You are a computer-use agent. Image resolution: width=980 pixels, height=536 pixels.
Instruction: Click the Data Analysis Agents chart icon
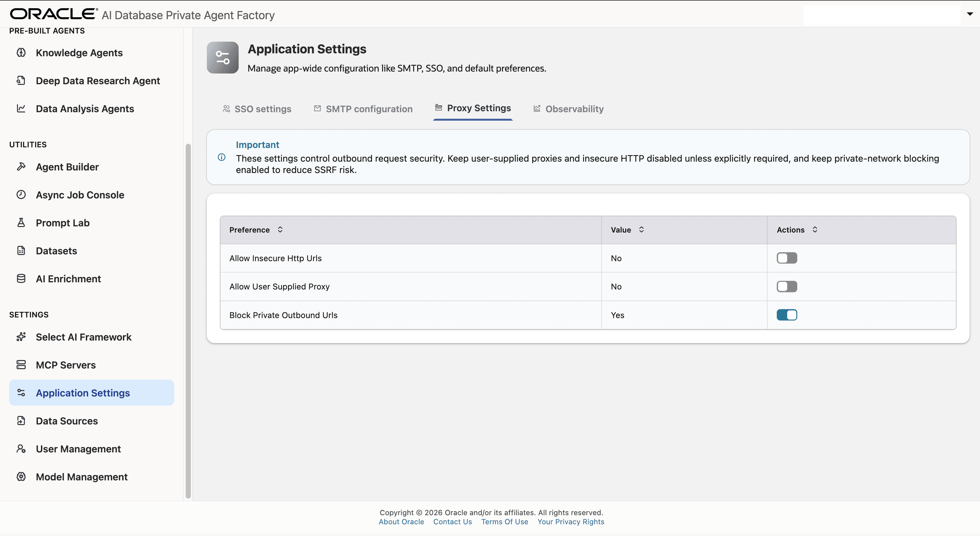pyautogui.click(x=21, y=108)
